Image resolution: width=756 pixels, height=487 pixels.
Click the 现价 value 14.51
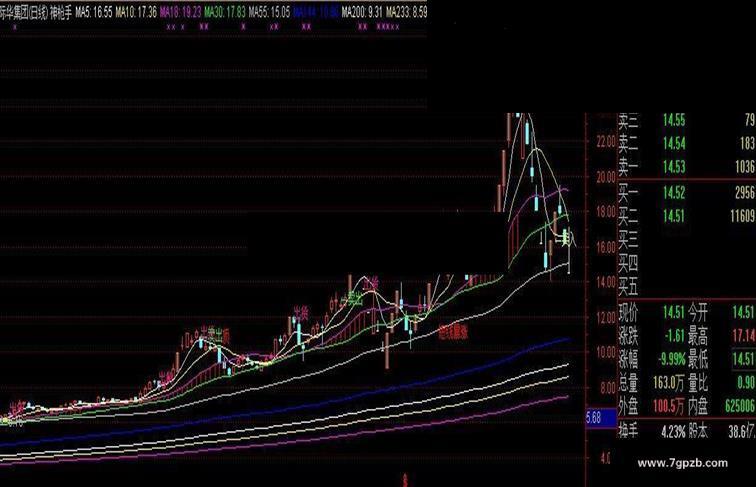(674, 312)
